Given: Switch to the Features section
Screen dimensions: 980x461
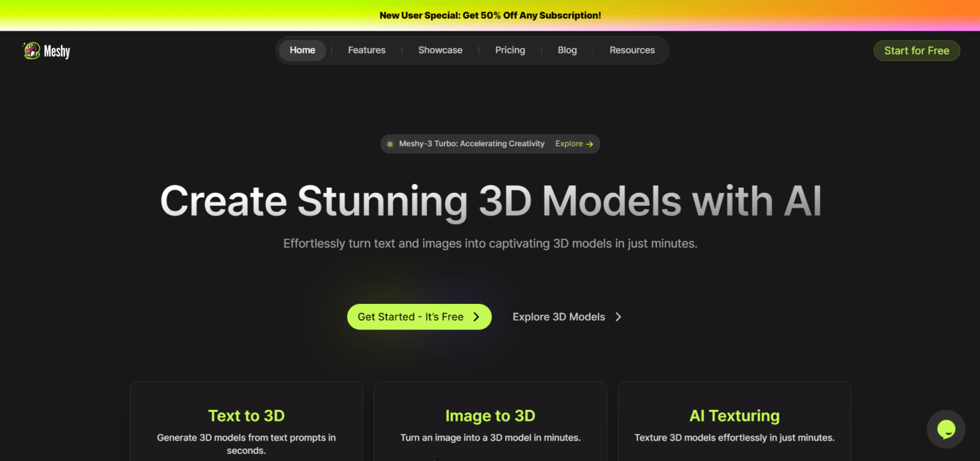Looking at the screenshot, I should point(366,50).
